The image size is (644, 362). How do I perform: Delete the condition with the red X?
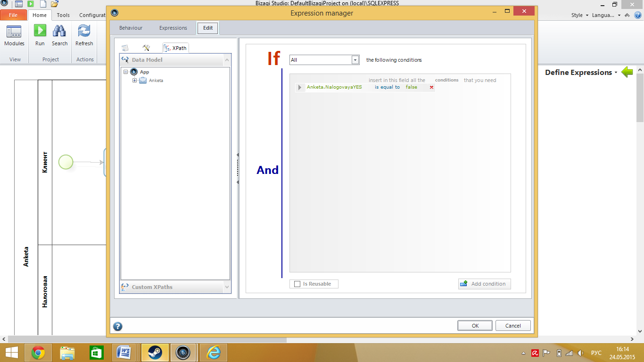[431, 87]
